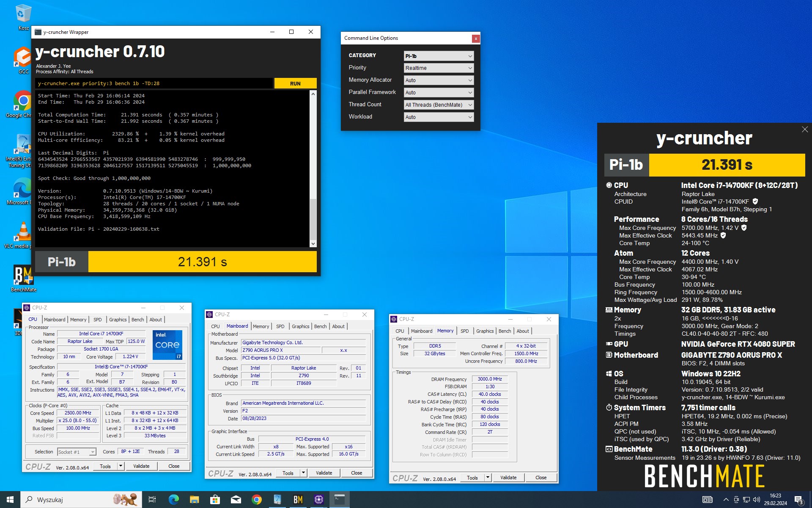Expand the Parallel Framework dropdown
This screenshot has width=812, height=508.
coord(439,93)
